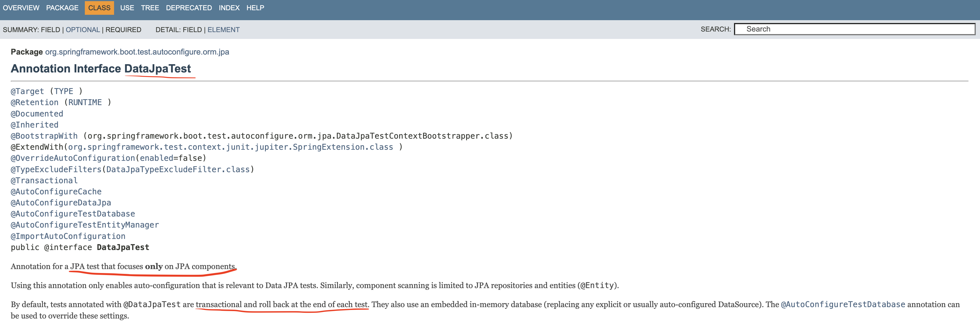Open the USE navigation tab
The height and width of the screenshot is (329, 980).
(x=127, y=8)
